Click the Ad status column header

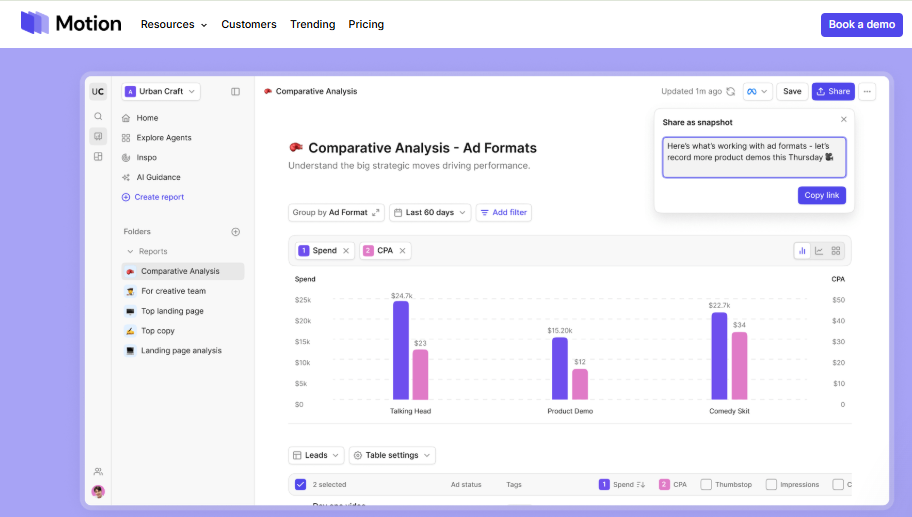pyautogui.click(x=466, y=484)
